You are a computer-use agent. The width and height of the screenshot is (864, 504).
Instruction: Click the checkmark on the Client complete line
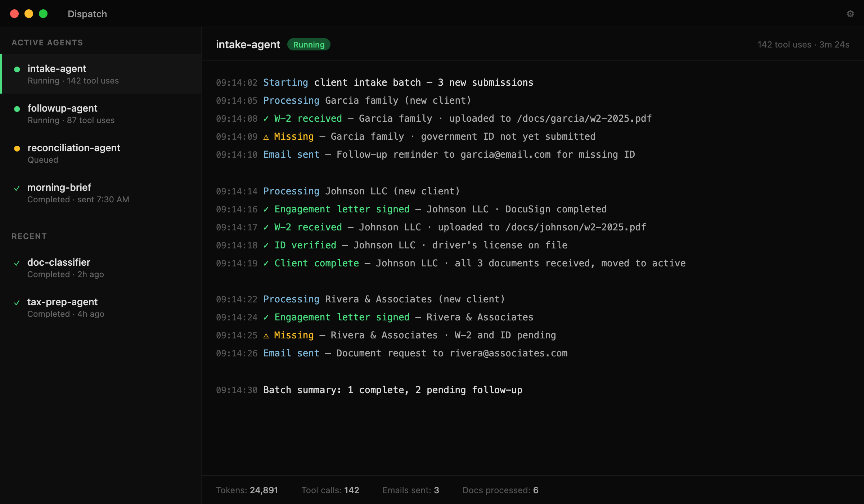[x=266, y=263]
